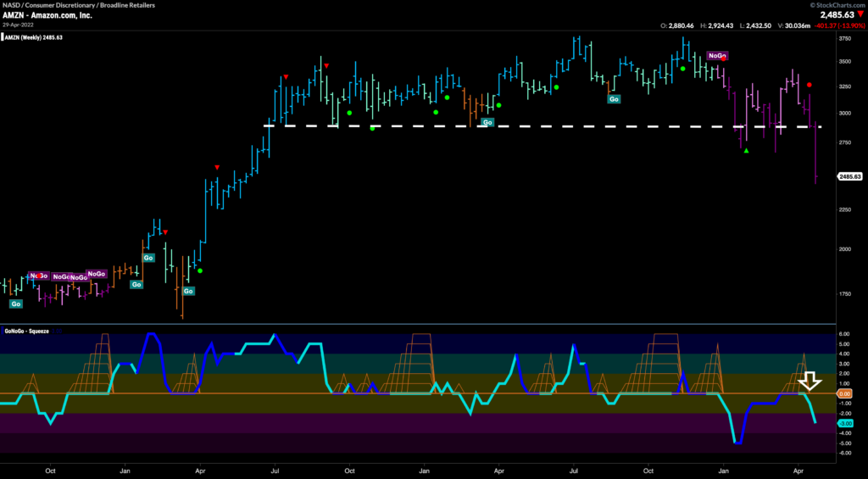Click the Go flag just above the 3000 level on the right half
The height and width of the screenshot is (479, 868).
[614, 99]
